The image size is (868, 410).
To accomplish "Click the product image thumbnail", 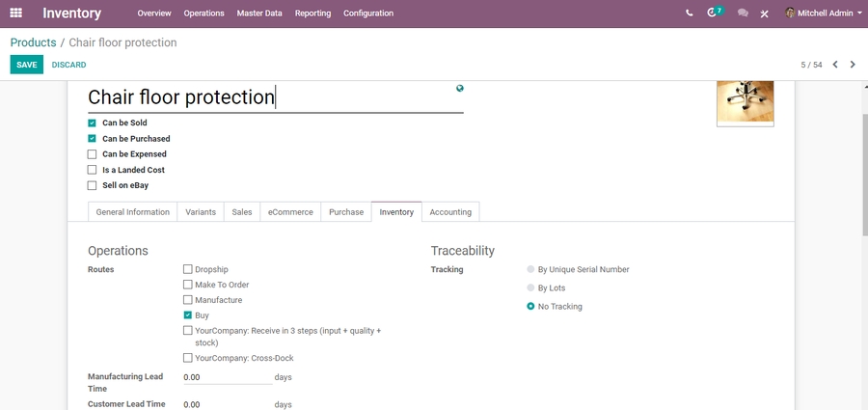I will 745,103.
